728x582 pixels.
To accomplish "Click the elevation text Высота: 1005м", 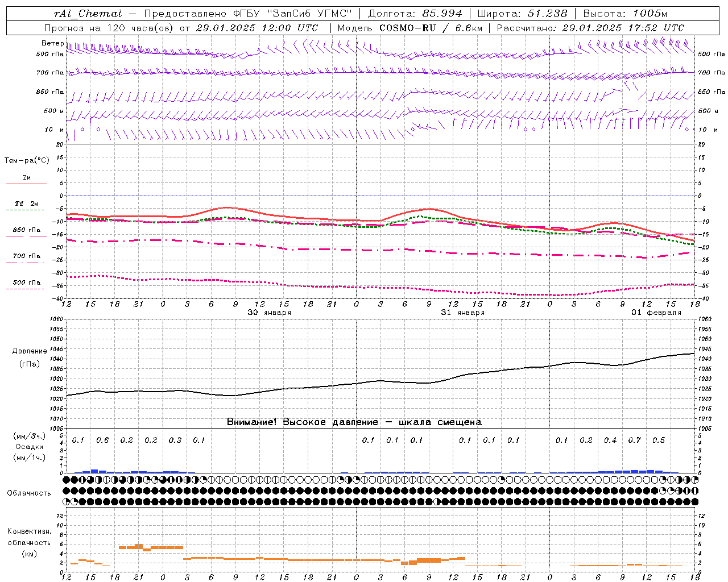I will 625,14.
